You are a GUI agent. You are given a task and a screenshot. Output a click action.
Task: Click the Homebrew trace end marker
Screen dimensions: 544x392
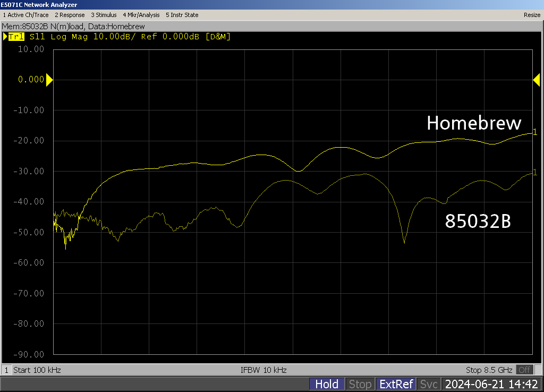535,132
